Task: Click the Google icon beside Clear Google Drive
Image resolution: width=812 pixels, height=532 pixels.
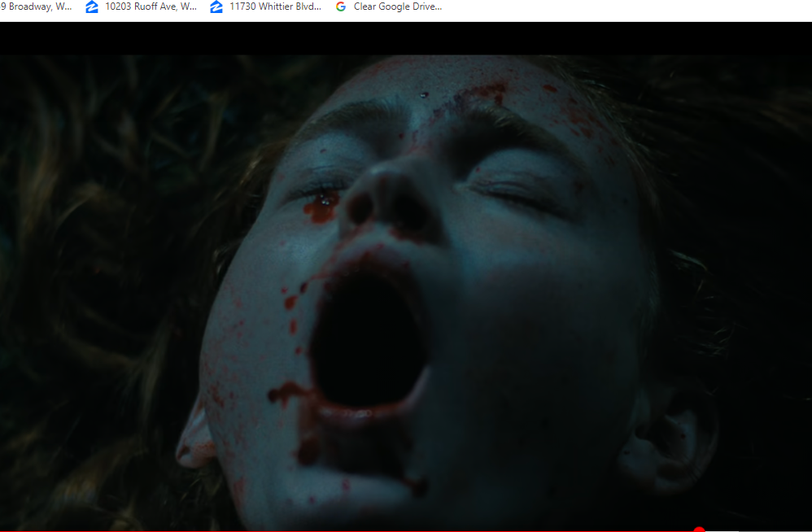Action: [x=341, y=7]
